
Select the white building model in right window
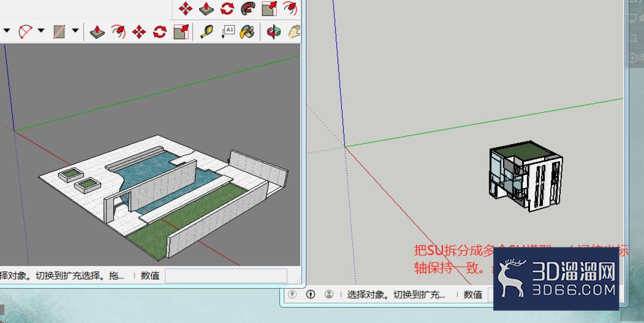[x=526, y=176]
